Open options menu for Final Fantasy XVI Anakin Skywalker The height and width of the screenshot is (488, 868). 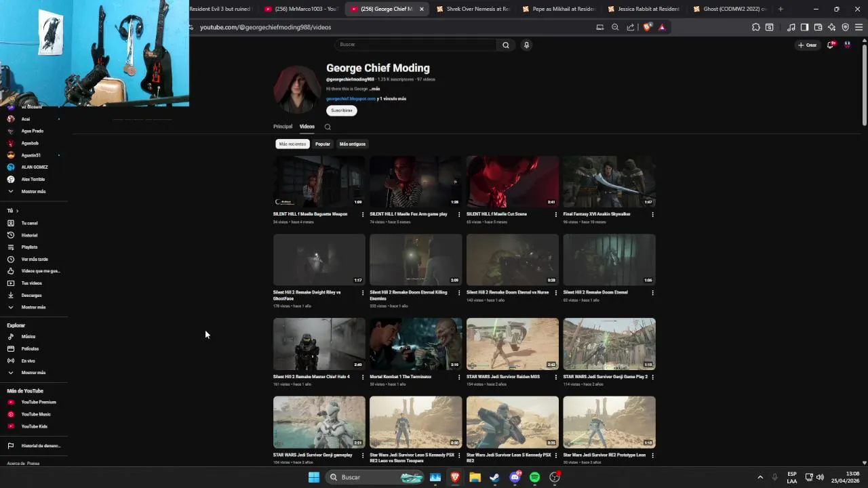(x=652, y=215)
